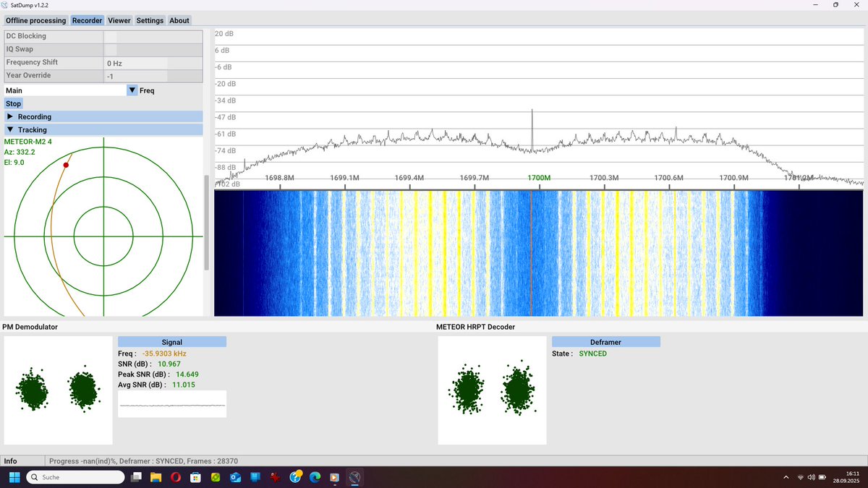Viewport: 868px width, 488px height.
Task: Check battery status in system tray
Action: [822, 477]
